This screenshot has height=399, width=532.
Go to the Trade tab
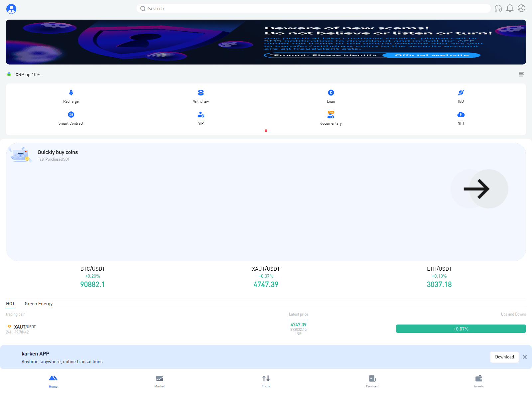coord(266,381)
